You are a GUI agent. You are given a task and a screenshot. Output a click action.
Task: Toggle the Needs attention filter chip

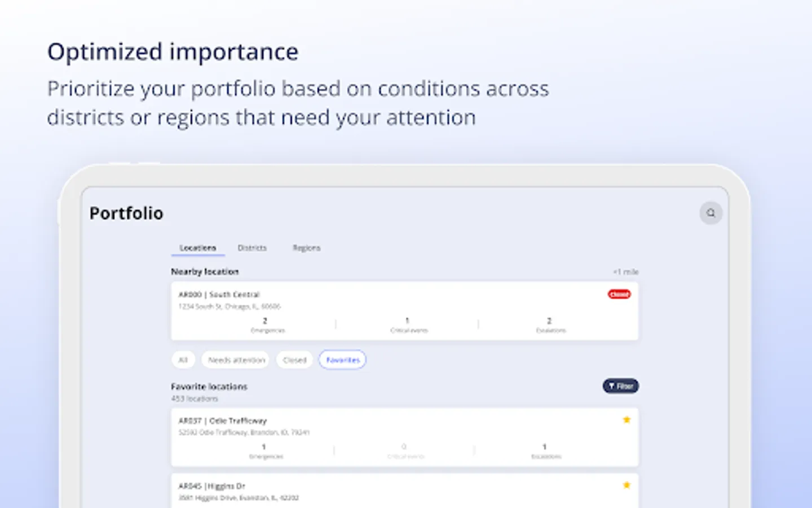coord(236,360)
